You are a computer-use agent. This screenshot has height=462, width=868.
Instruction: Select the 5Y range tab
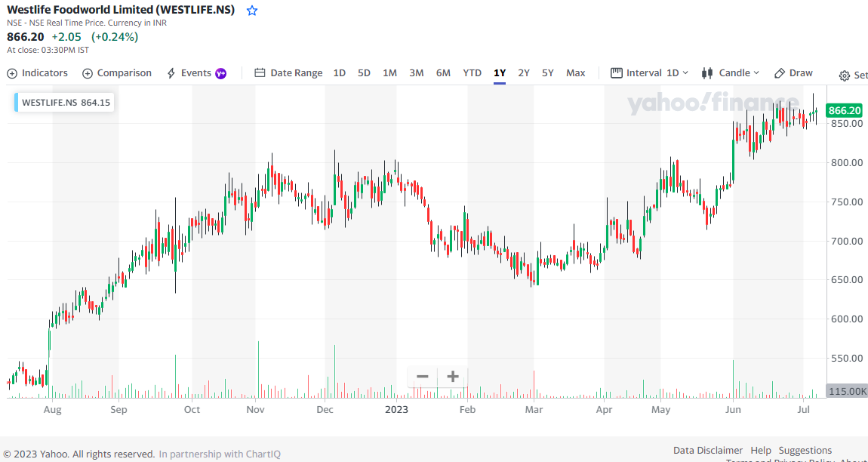(547, 73)
